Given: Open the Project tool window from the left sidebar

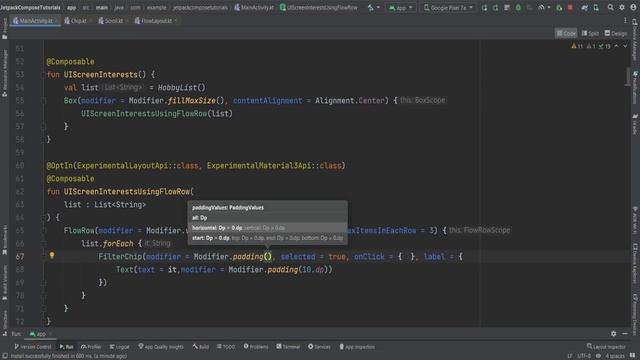Looking at the screenshot, I should coord(4,28).
